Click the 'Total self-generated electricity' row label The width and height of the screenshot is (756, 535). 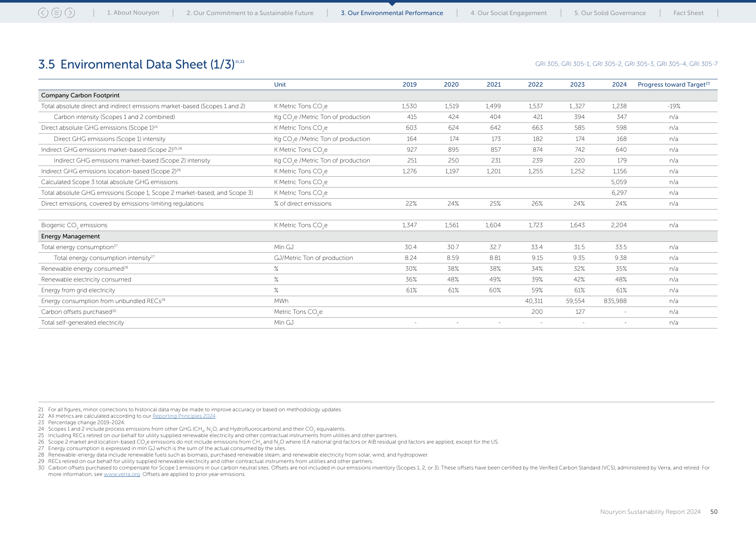82,322
